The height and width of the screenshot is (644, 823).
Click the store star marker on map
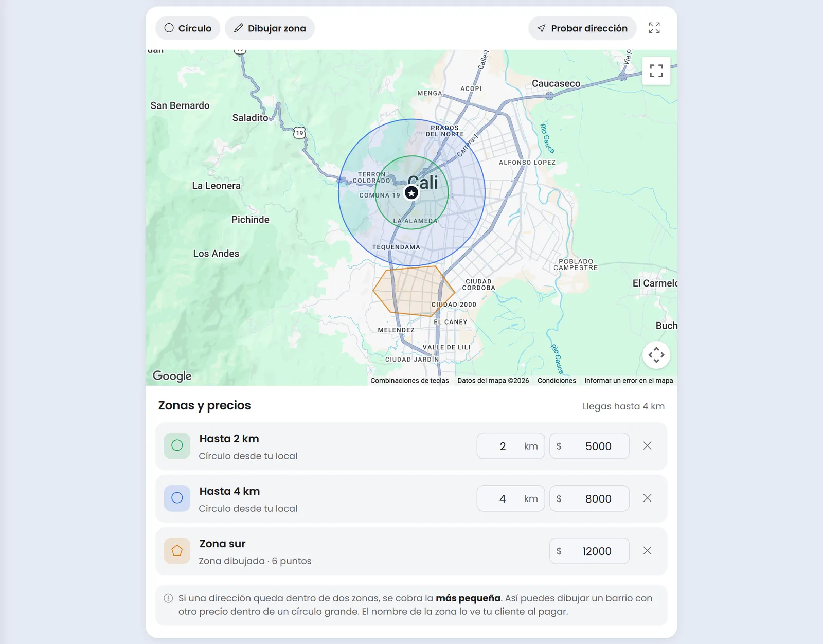pyautogui.click(x=411, y=193)
